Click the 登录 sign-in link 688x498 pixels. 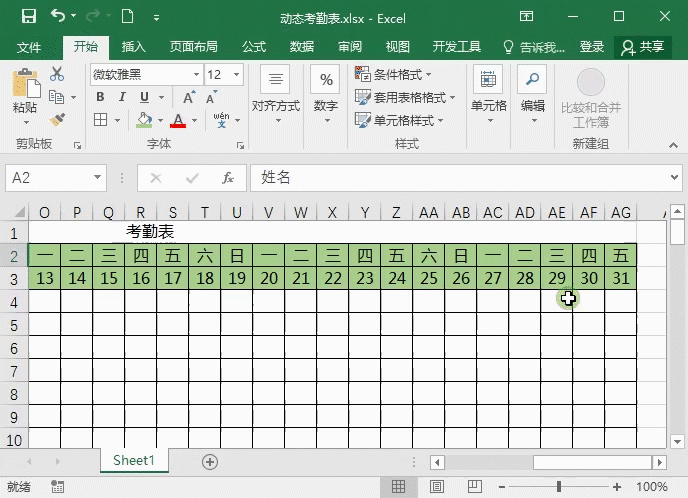tap(592, 47)
